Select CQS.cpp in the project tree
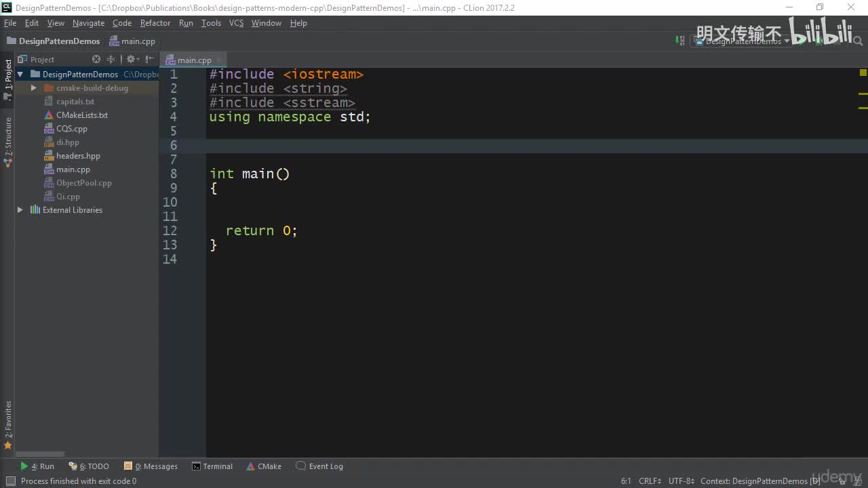This screenshot has width=868, height=488. [71, 129]
